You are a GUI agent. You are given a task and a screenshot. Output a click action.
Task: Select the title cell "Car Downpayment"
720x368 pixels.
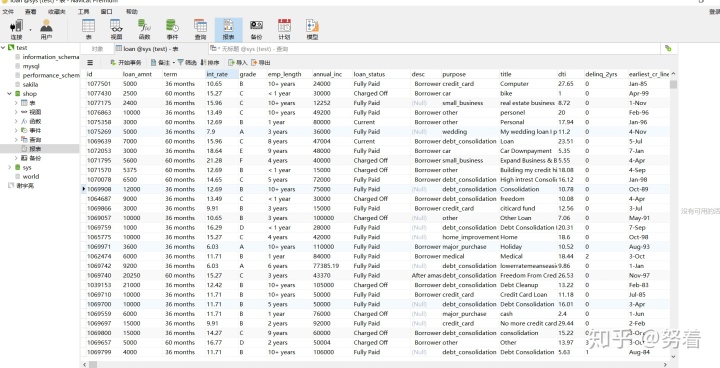528,151
